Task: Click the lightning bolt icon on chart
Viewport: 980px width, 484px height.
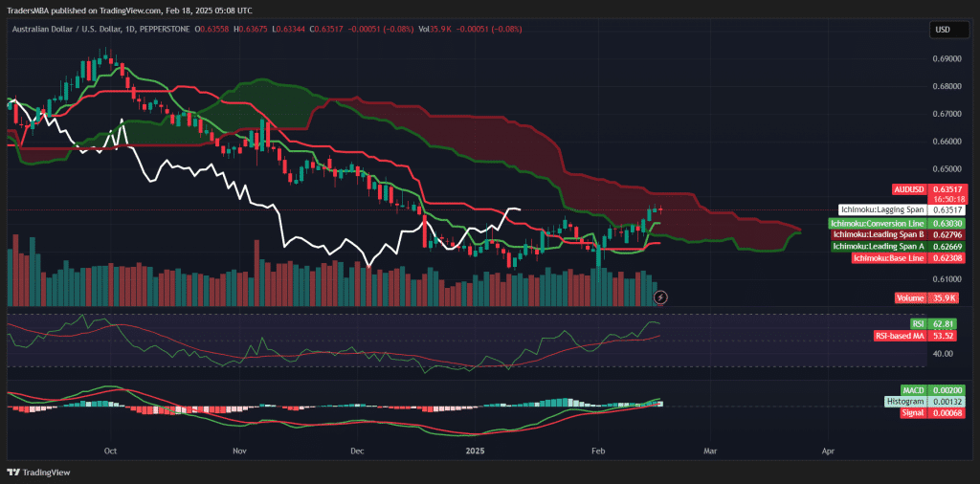Action: pyautogui.click(x=660, y=297)
